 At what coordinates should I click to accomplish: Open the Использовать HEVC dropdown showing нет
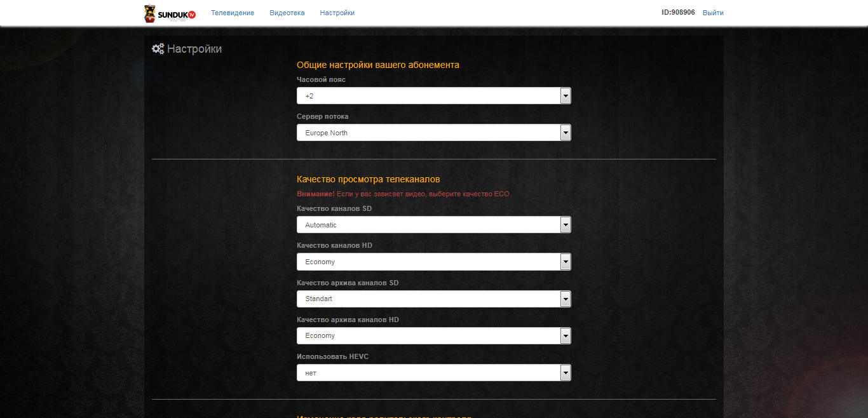433,373
